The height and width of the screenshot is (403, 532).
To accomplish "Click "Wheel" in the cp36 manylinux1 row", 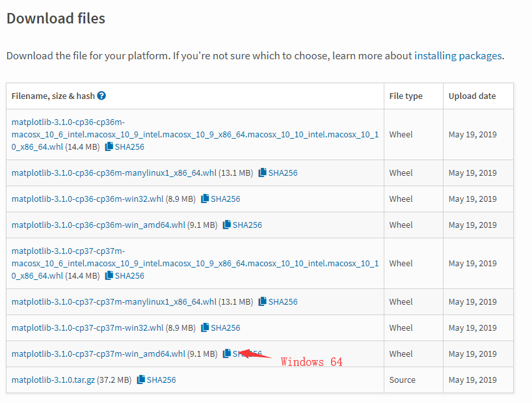I will coord(401,173).
